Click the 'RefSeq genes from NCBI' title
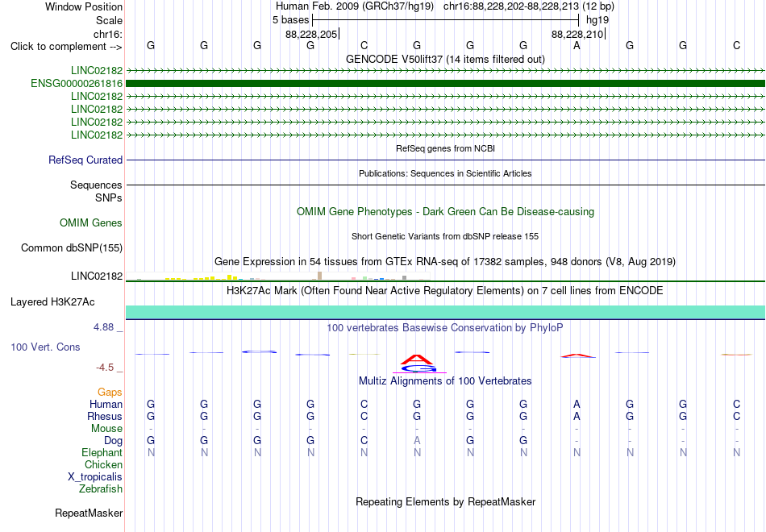 445,148
